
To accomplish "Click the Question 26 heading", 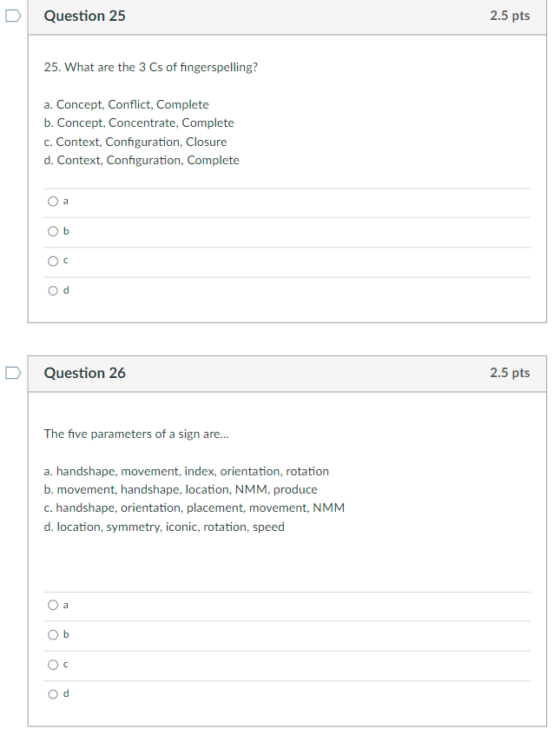I will 84,373.
